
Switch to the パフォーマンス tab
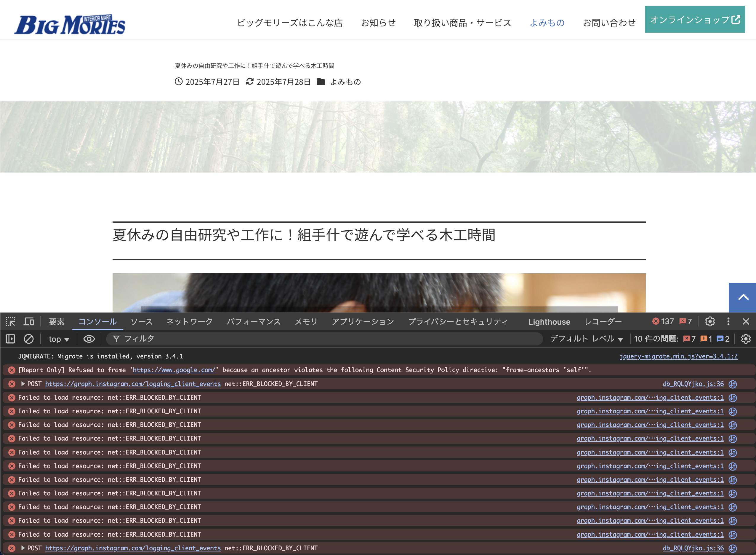point(254,321)
